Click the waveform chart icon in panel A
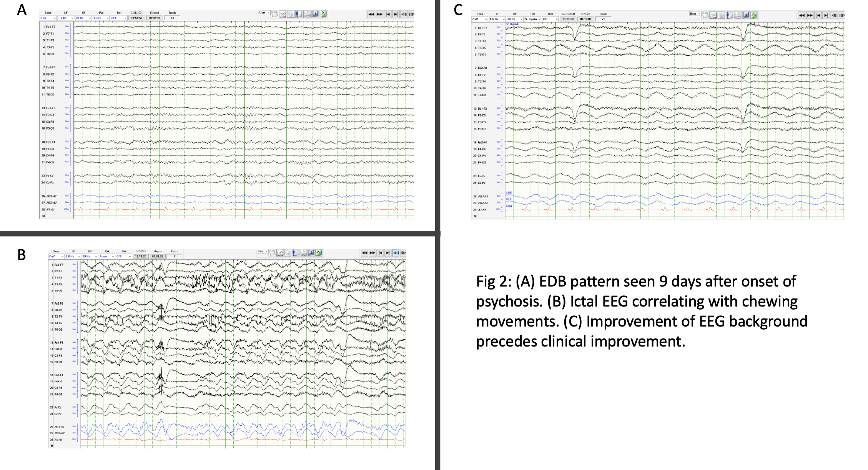This screenshot has height=470, width=868. (x=323, y=14)
